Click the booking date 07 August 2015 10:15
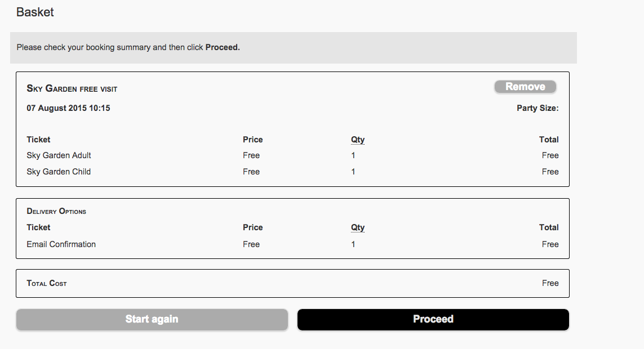Viewport: 644px width, 349px height. [68, 108]
